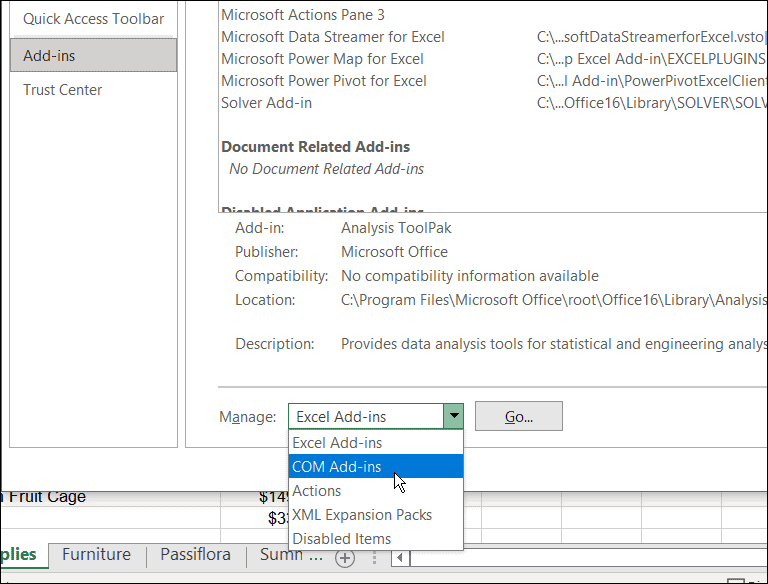
Task: Open the Quick Access Toolbar category
Action: (x=93, y=19)
